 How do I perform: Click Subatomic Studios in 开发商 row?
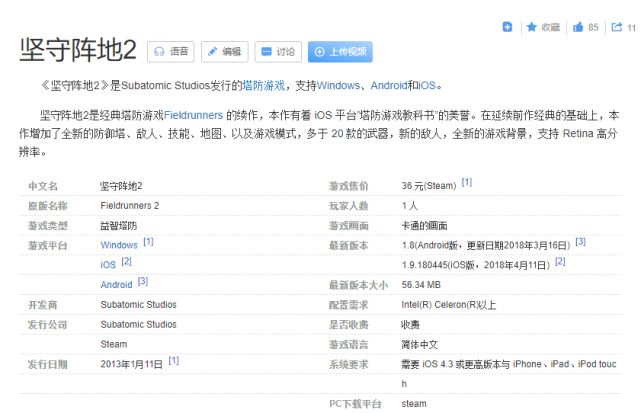[x=139, y=305]
